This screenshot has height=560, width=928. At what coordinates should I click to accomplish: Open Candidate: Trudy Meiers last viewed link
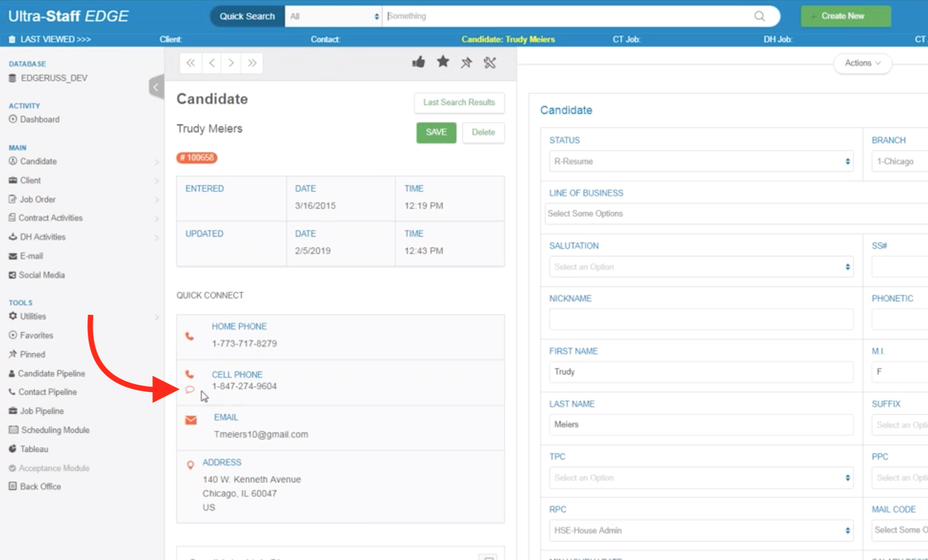coord(508,39)
